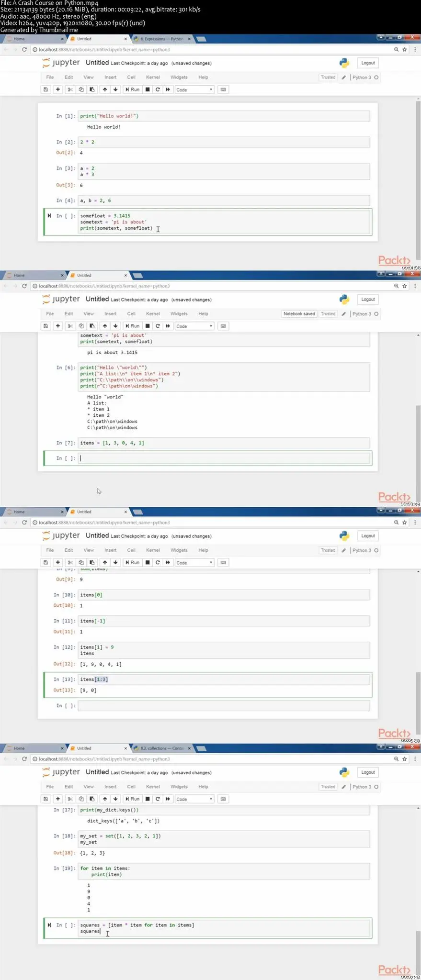
Task: Click the copy cells icon in bottom frame toolbar
Action: (x=81, y=799)
